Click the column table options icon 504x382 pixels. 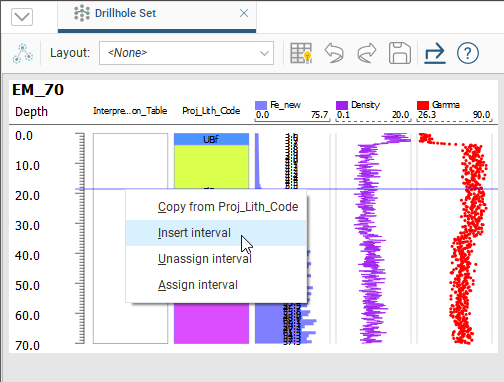point(301,53)
